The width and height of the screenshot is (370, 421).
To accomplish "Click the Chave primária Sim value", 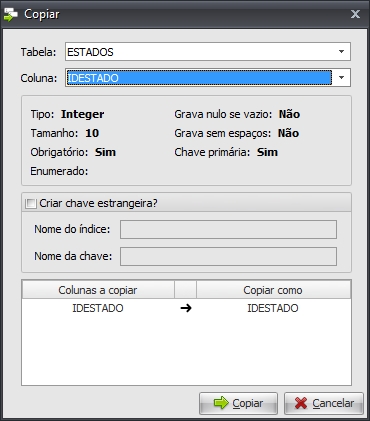I will tap(267, 152).
